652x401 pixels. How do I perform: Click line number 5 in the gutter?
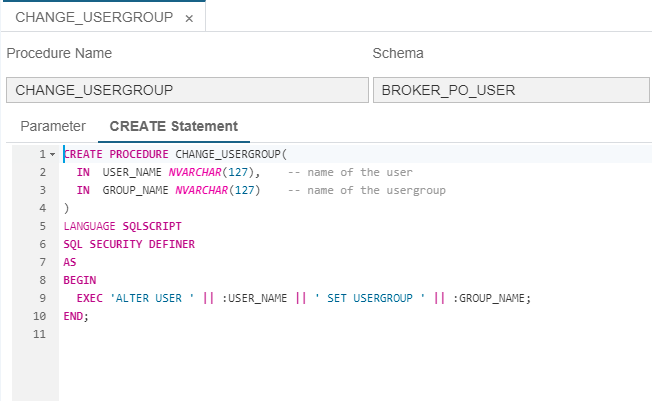click(42, 226)
